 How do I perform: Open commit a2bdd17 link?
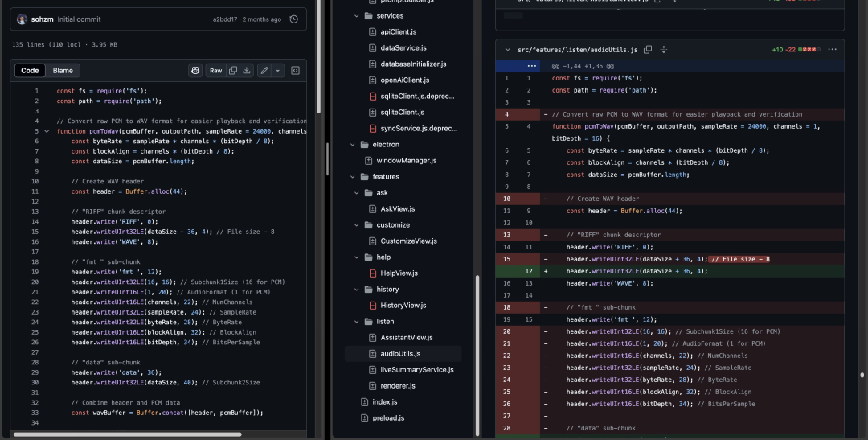225,19
